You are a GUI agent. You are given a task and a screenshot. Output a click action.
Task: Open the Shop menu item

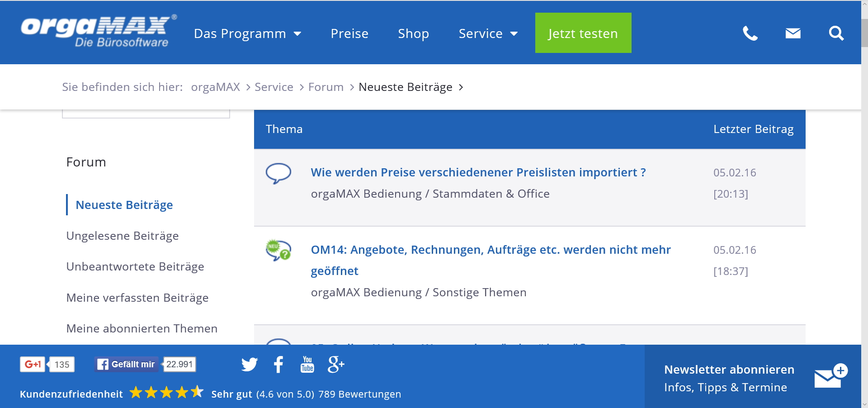click(413, 33)
